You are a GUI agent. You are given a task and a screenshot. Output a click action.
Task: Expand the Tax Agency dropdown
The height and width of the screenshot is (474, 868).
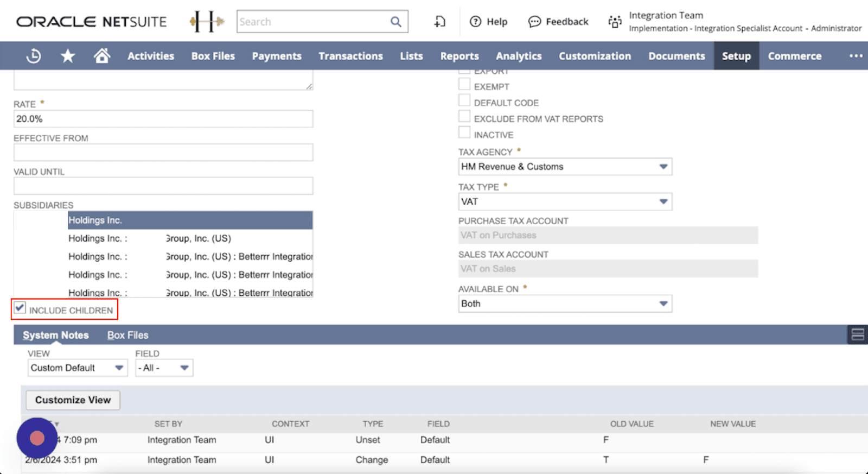[x=663, y=167]
